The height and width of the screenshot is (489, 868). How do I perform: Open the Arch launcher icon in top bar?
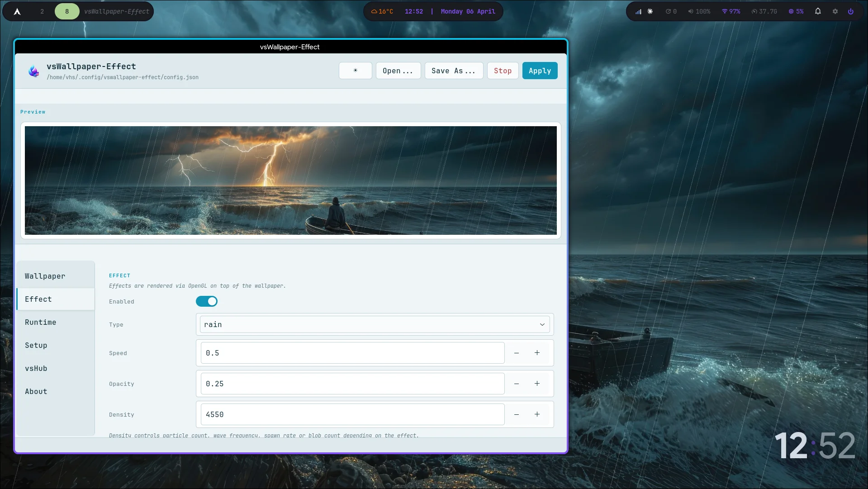point(17,11)
